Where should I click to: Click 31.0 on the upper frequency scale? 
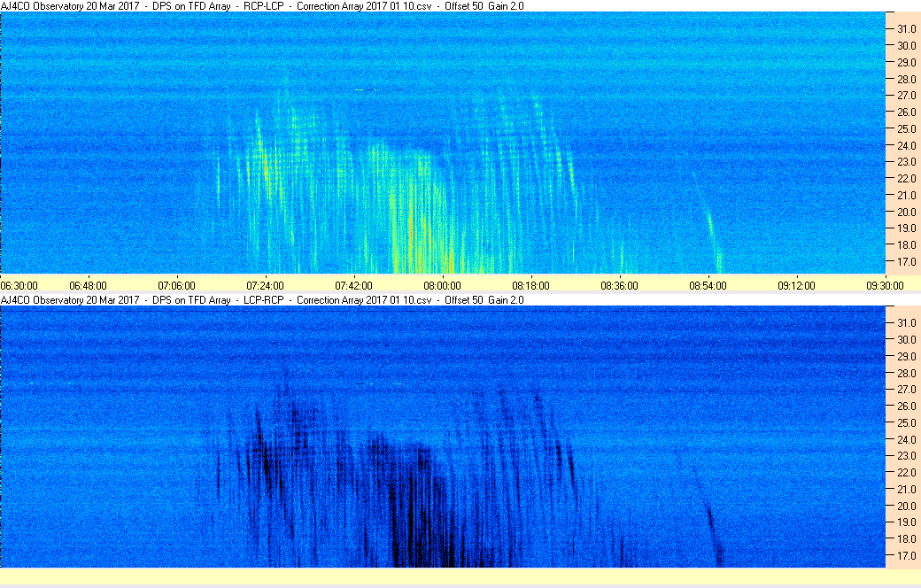click(906, 29)
